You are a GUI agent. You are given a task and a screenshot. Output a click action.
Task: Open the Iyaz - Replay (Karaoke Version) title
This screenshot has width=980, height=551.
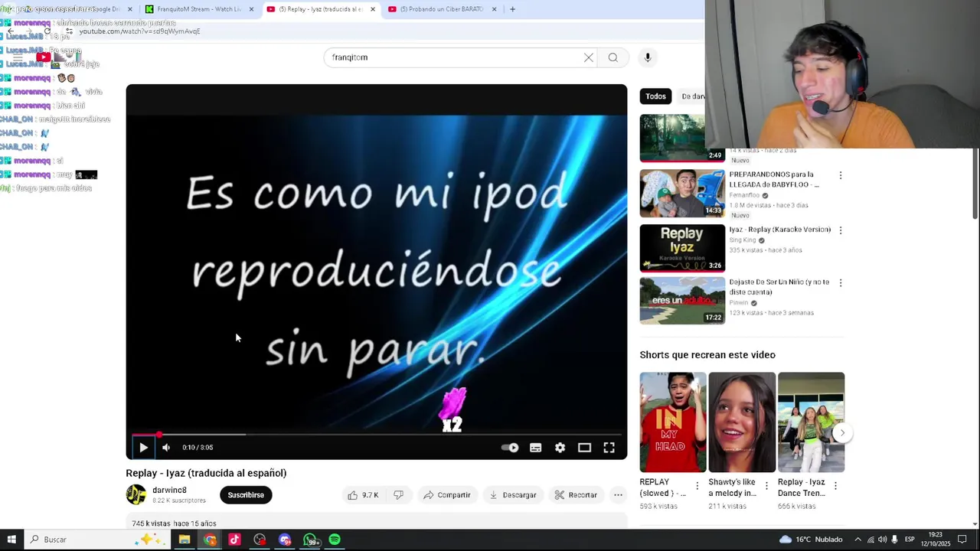(x=779, y=230)
